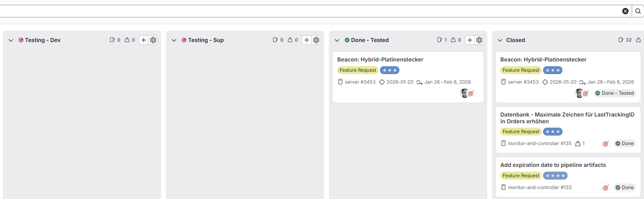Screen dimensions: 644x199
Task: Create new issue in Done - Tested list
Action: point(470,40)
